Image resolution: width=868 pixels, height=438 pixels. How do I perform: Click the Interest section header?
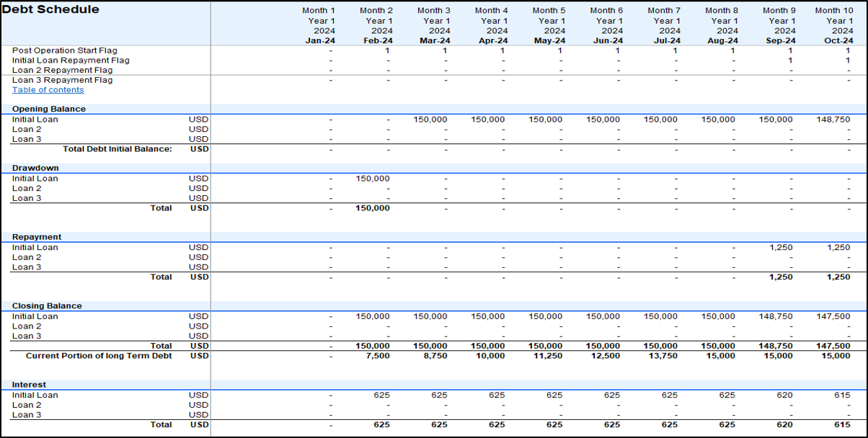coord(29,385)
